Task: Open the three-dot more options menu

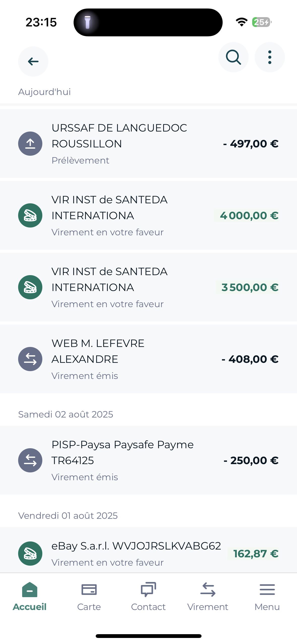Action: 270,57
